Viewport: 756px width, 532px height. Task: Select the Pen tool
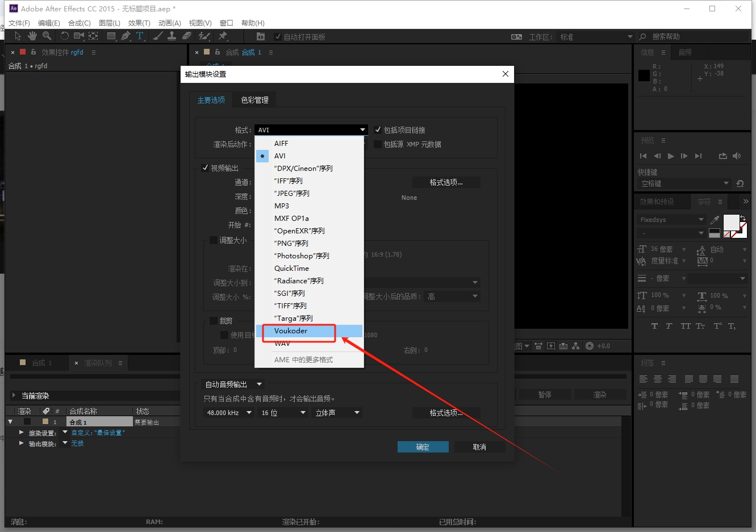126,36
